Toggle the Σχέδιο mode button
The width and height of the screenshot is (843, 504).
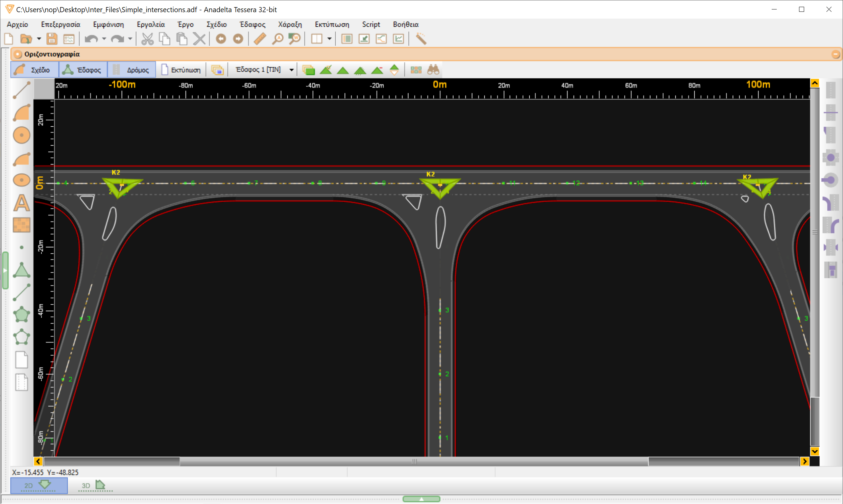tap(34, 69)
